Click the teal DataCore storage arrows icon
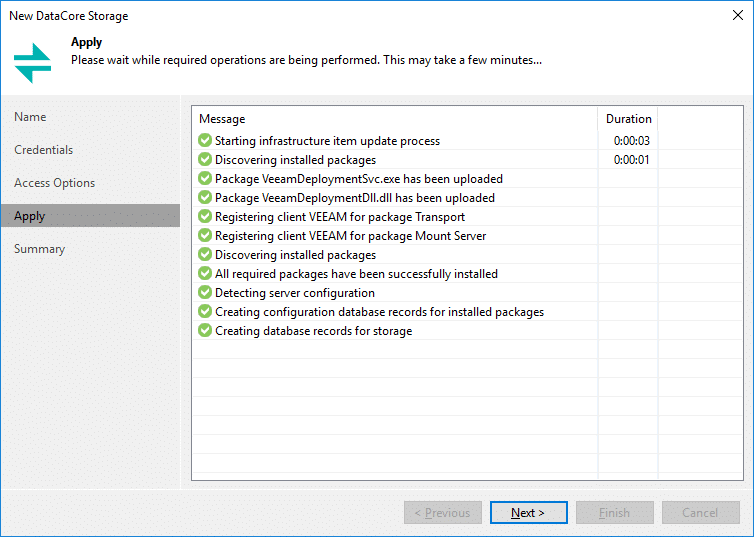Image resolution: width=754 pixels, height=537 pixels. [32, 63]
